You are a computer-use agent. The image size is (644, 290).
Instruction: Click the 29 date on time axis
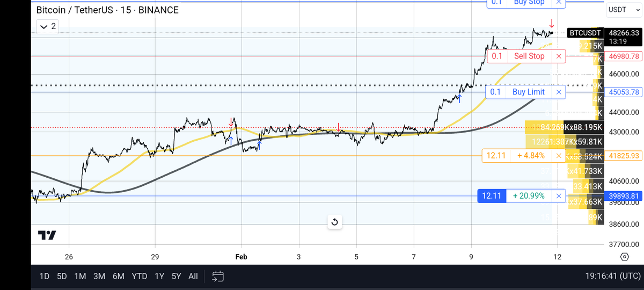(155, 257)
